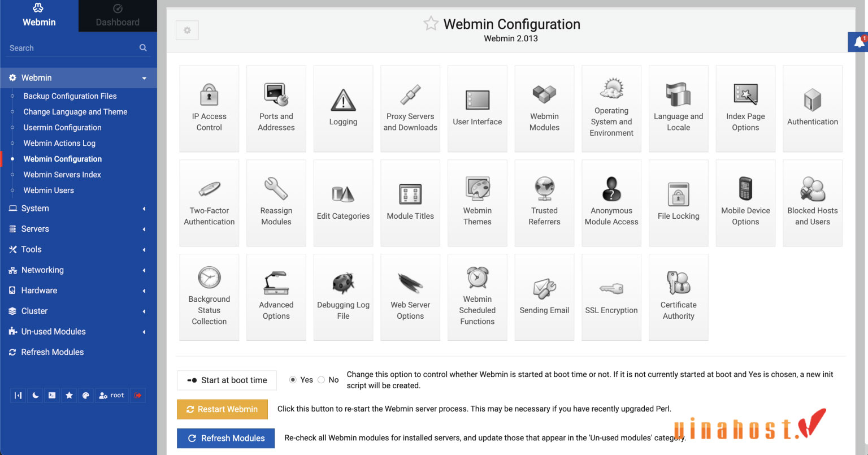
Task: Open Anonymous Module Access
Action: 611,203
